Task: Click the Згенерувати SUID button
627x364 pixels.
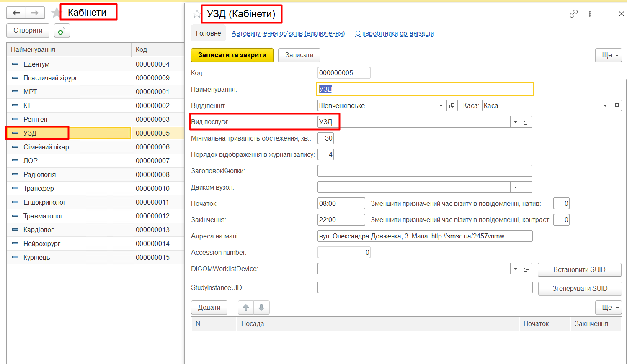Action: pyautogui.click(x=580, y=289)
